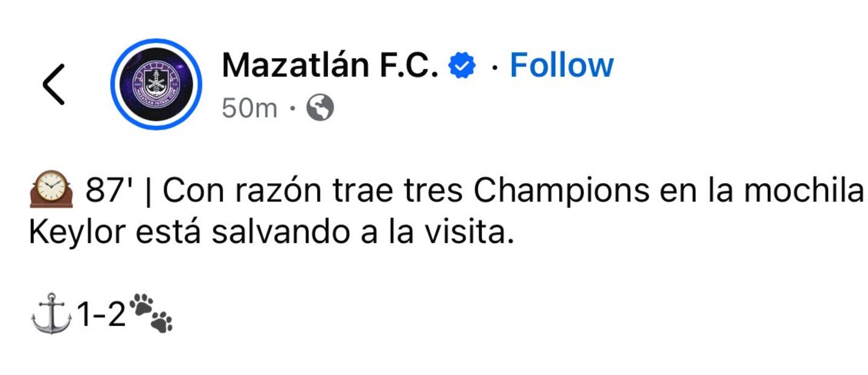Follow the Mazatlán F.C. page
The height and width of the screenshot is (375, 868).
[561, 65]
